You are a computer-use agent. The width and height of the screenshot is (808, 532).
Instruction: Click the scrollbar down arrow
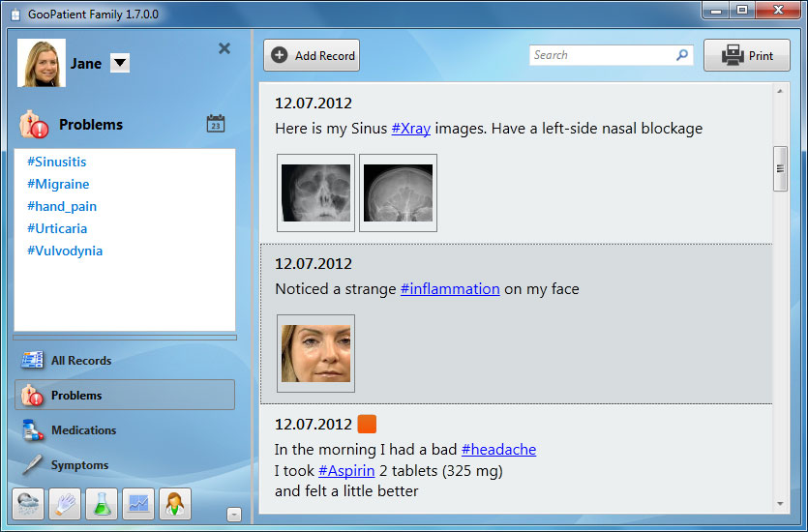pyautogui.click(x=780, y=504)
